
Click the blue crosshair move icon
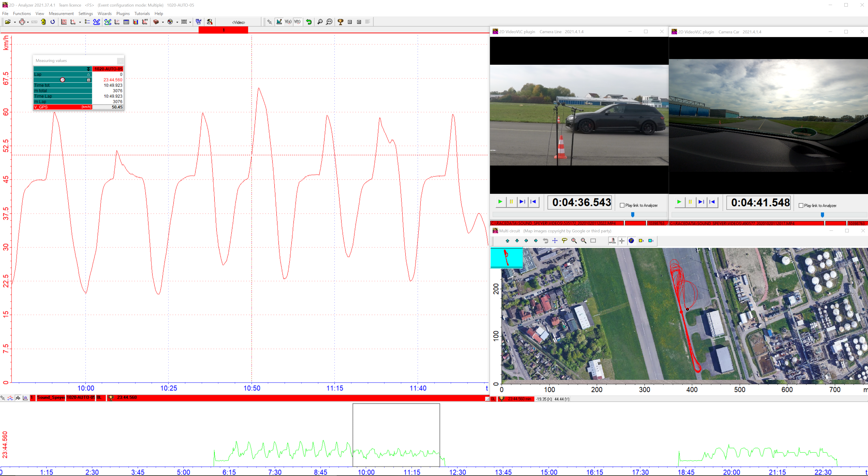click(x=555, y=241)
